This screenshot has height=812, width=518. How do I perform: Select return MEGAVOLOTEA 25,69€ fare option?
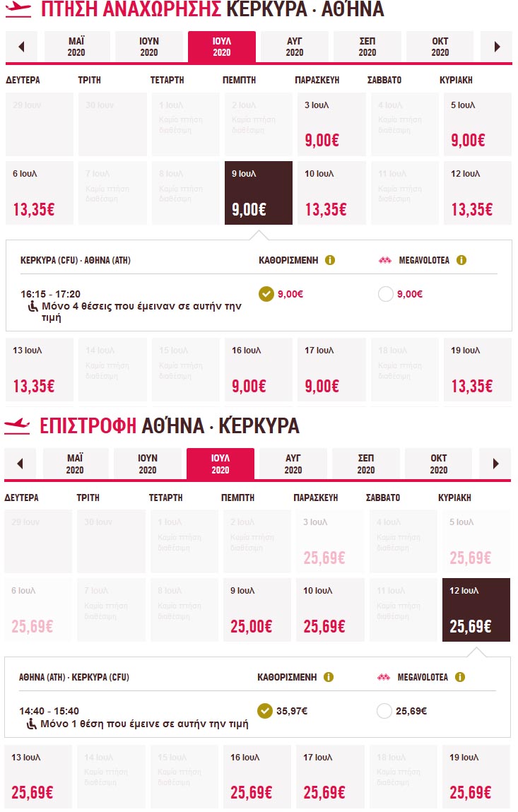384,711
